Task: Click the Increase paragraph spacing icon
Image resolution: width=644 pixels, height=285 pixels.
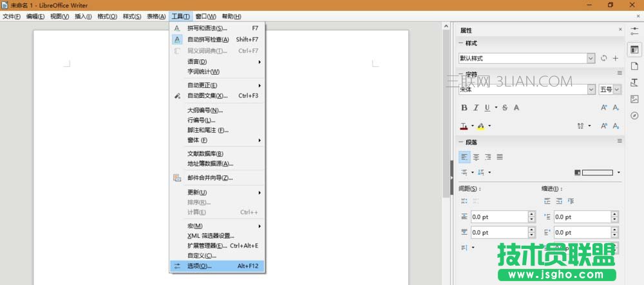Action: coord(464,201)
